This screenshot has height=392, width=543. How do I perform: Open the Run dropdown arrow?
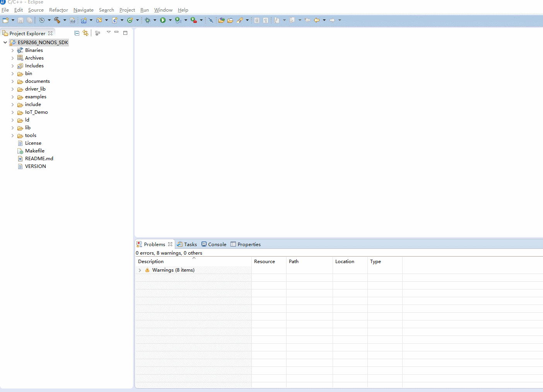pyautogui.click(x=170, y=20)
